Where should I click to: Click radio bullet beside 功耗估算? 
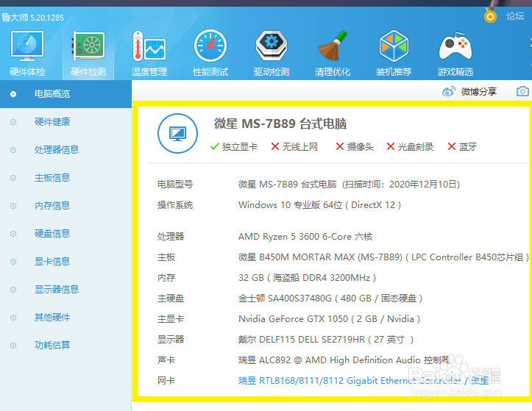[x=13, y=346]
